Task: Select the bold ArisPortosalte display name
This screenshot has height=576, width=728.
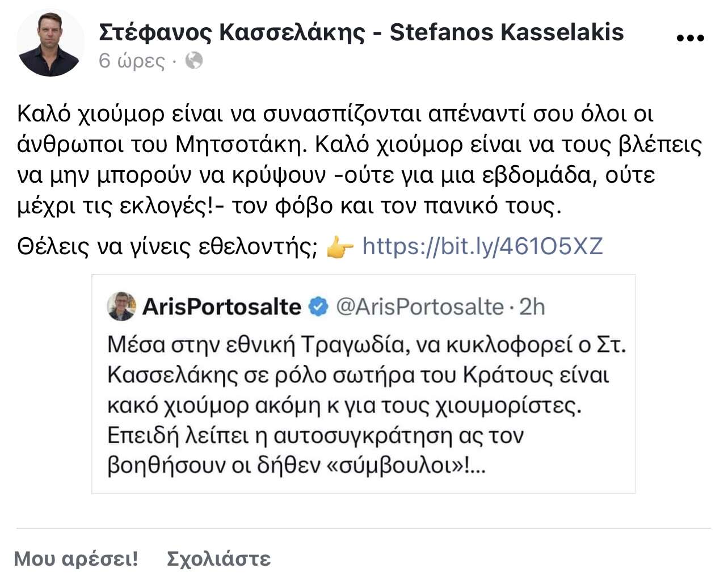Action: click(x=221, y=306)
